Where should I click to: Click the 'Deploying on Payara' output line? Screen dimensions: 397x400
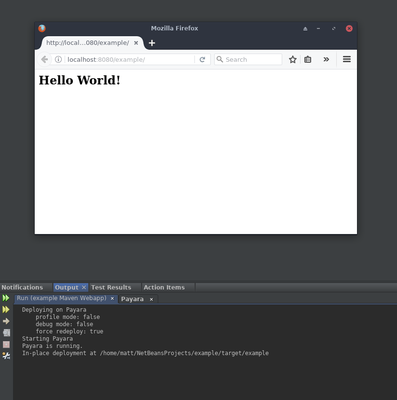coord(54,310)
